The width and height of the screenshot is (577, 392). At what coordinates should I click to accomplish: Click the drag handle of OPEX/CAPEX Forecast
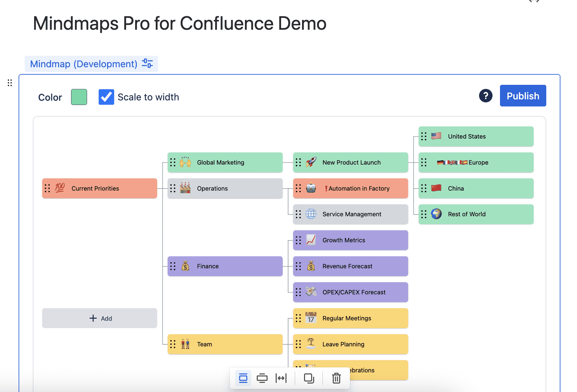pyautogui.click(x=298, y=292)
